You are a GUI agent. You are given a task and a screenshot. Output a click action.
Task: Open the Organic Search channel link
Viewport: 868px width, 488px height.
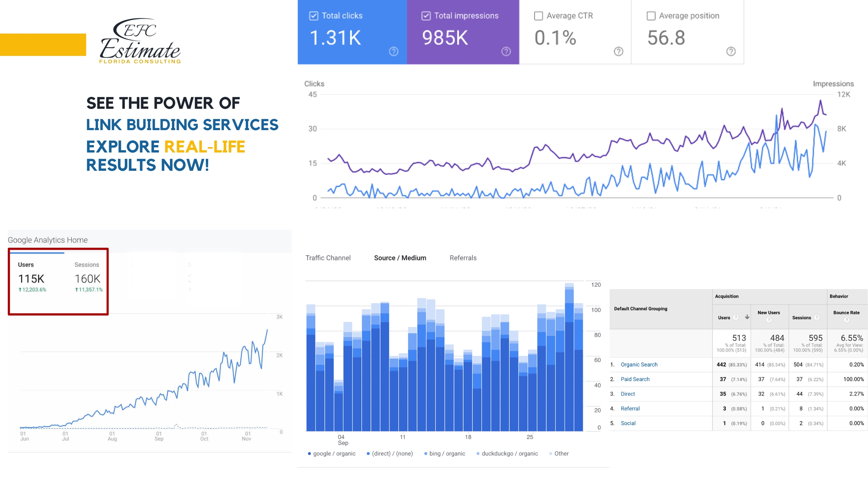(x=639, y=365)
